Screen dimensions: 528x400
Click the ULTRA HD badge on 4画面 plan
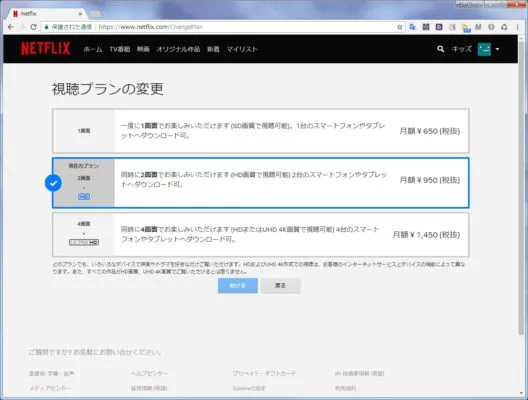coord(84,242)
